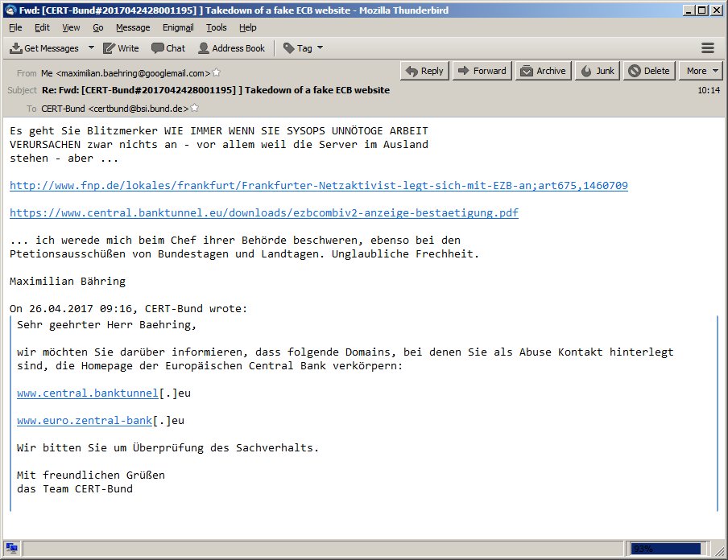Delete this message

coord(649,71)
